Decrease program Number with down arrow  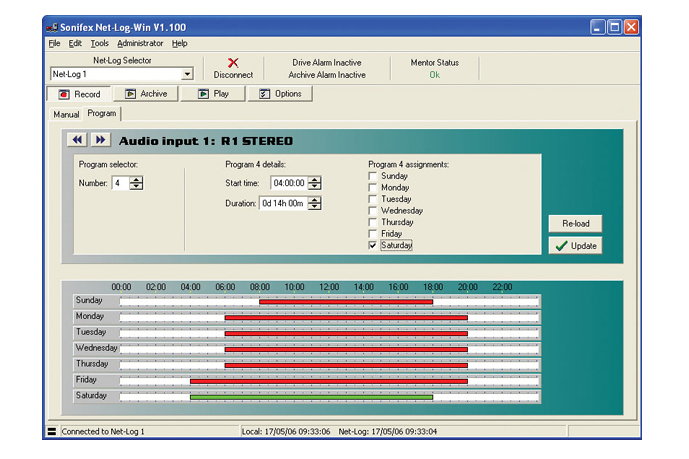tap(136, 186)
